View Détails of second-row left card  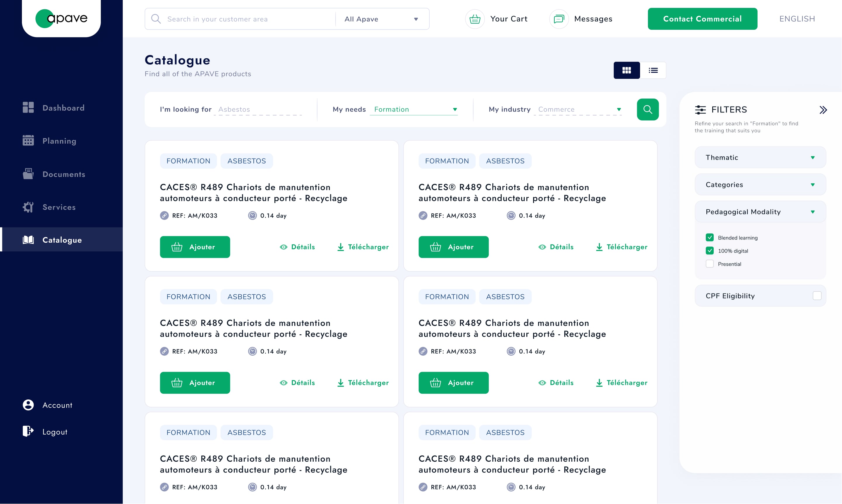coord(298,383)
